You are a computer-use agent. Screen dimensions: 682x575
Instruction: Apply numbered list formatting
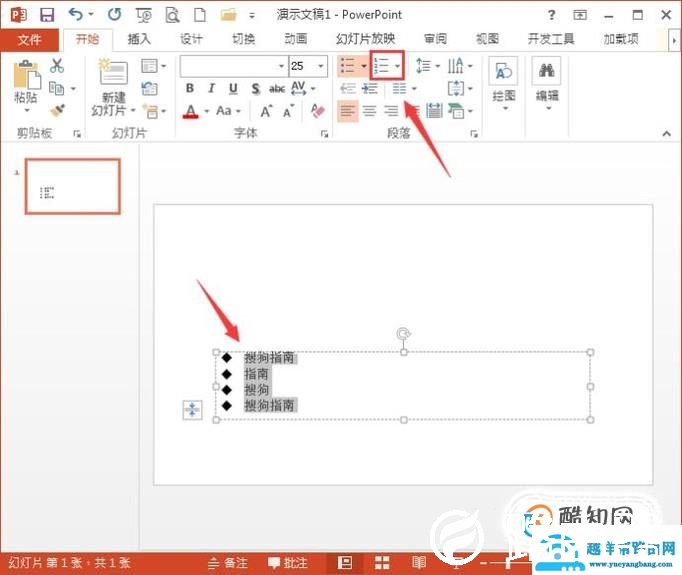[381, 66]
